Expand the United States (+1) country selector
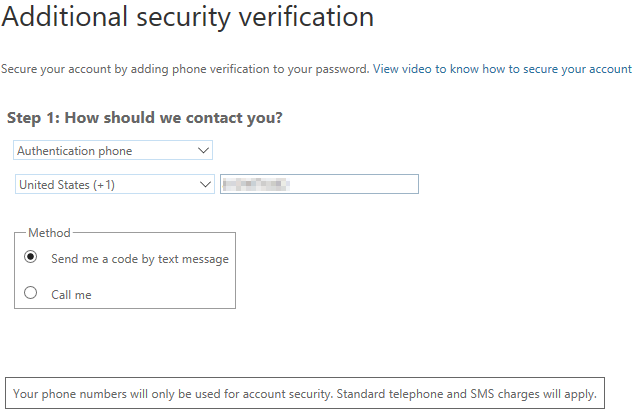Viewport: 636px width, 411px height. click(115, 184)
